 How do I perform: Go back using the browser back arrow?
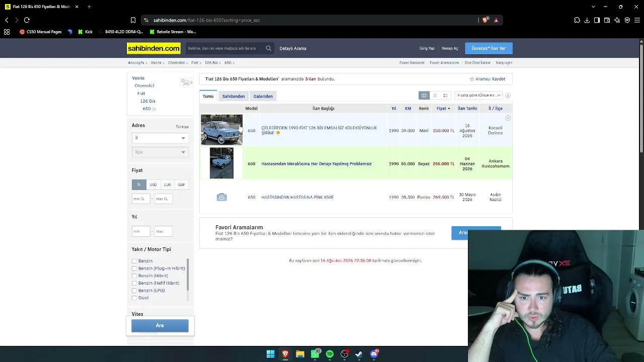tap(7, 20)
